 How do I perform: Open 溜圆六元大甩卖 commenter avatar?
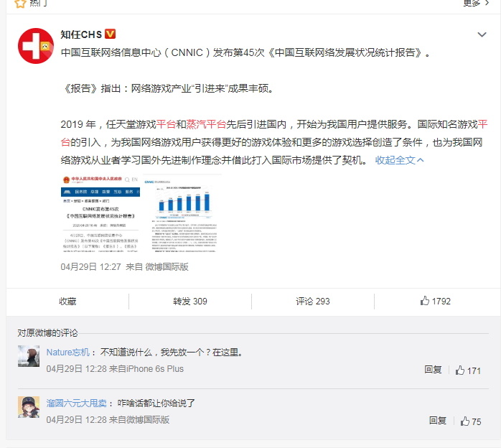pos(29,407)
